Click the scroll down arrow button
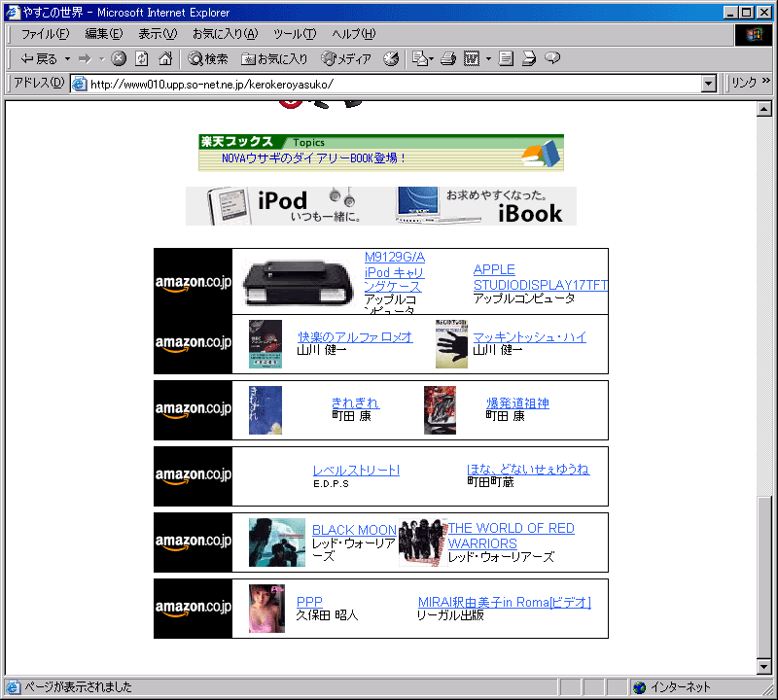The height and width of the screenshot is (700, 778). click(764, 667)
